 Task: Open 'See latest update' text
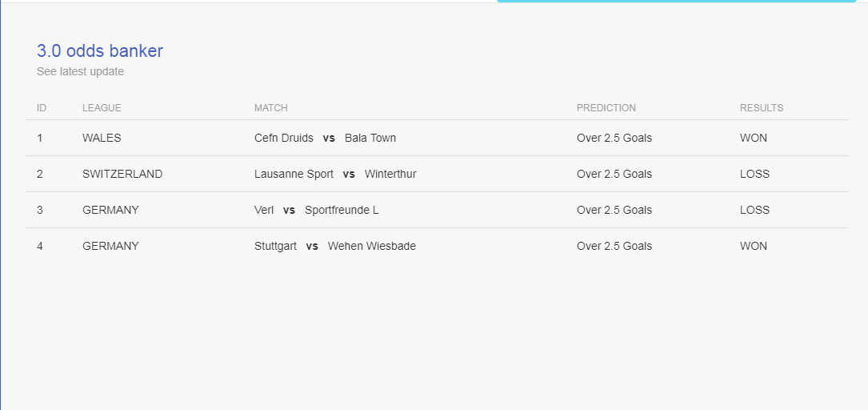80,71
